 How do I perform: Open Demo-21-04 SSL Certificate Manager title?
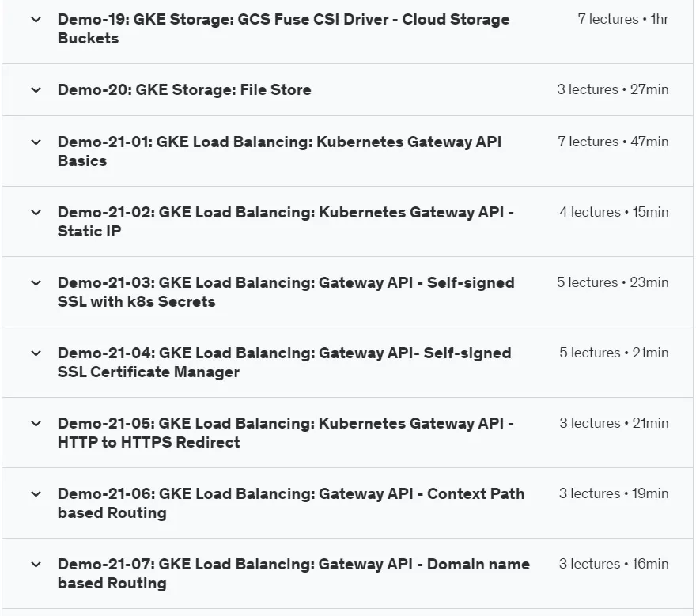(x=285, y=363)
